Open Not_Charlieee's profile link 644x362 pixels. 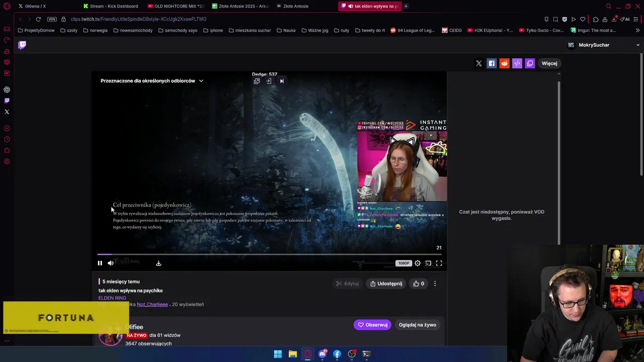click(152, 304)
